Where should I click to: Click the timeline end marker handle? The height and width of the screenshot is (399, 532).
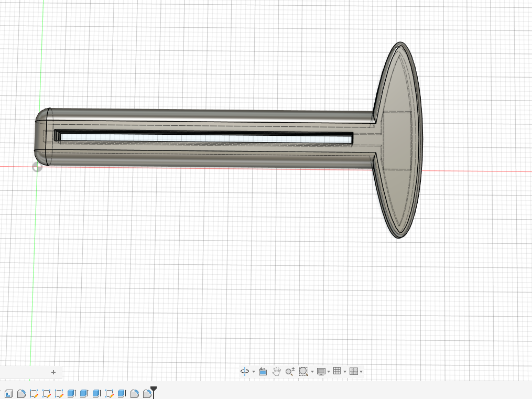pyautogui.click(x=154, y=390)
